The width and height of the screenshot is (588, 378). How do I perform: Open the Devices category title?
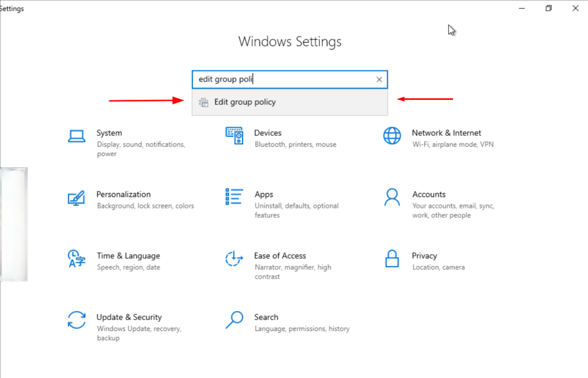pyautogui.click(x=268, y=133)
